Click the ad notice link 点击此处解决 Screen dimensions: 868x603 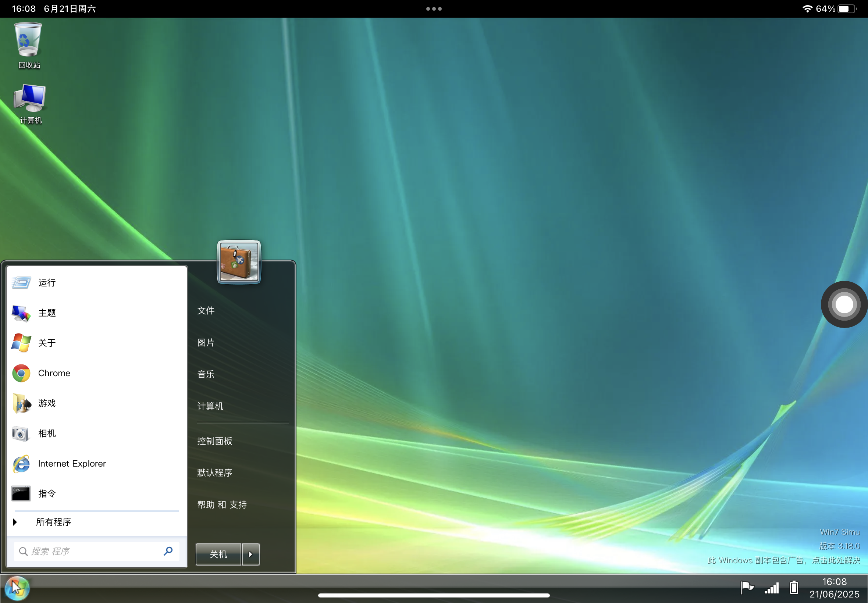click(x=836, y=560)
